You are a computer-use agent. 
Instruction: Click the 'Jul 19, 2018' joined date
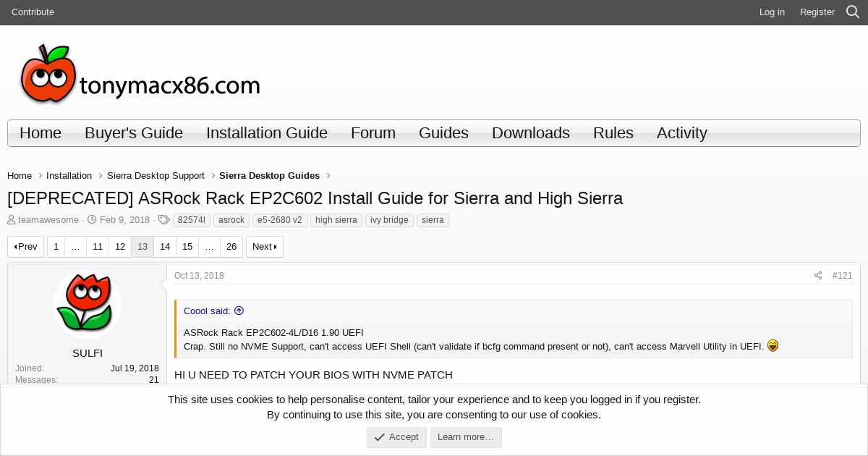[135, 368]
